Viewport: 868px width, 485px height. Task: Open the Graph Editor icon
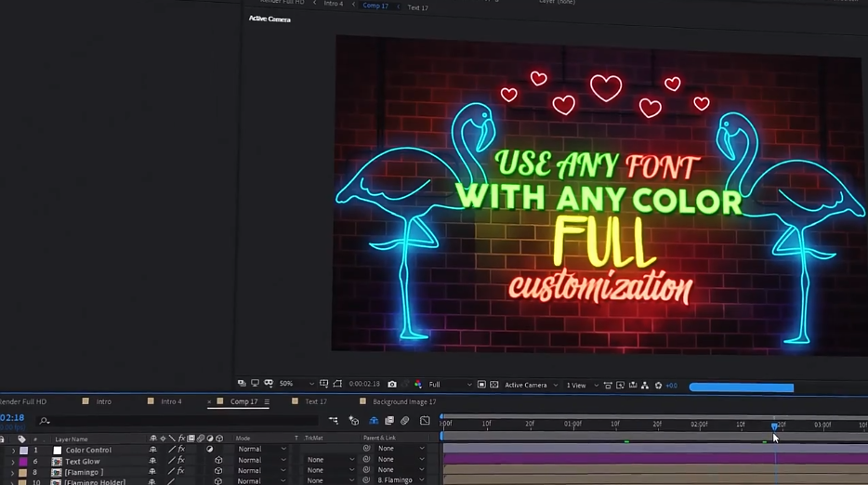pyautogui.click(x=426, y=421)
